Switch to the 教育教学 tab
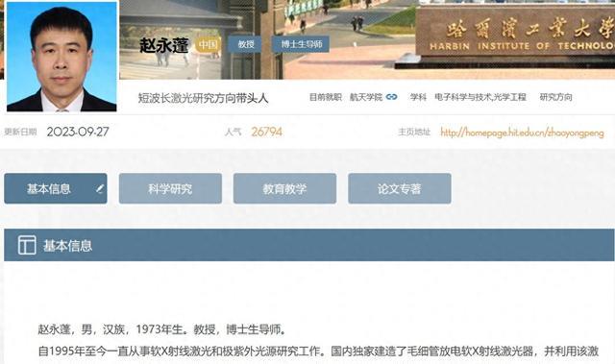This screenshot has height=364, width=615. 284,188
